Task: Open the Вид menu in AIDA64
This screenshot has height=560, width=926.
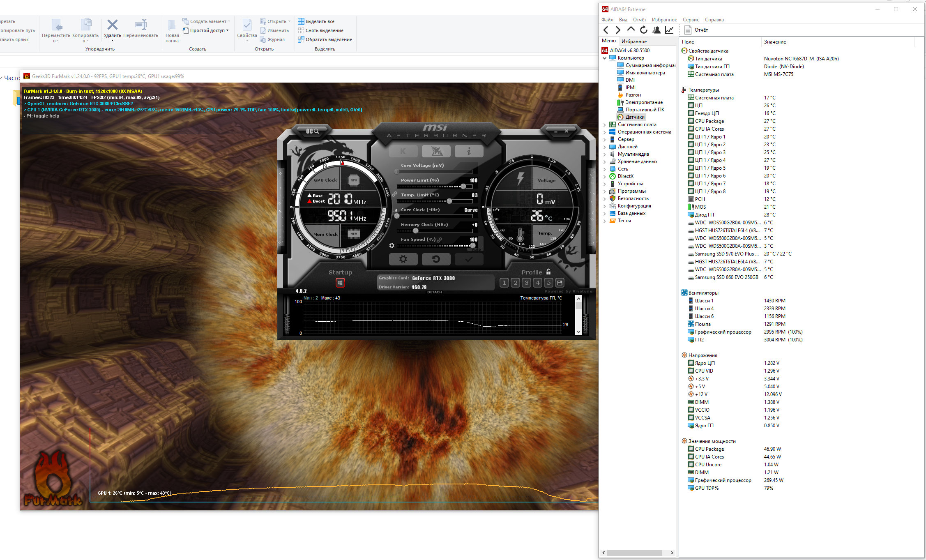Action: pos(623,20)
